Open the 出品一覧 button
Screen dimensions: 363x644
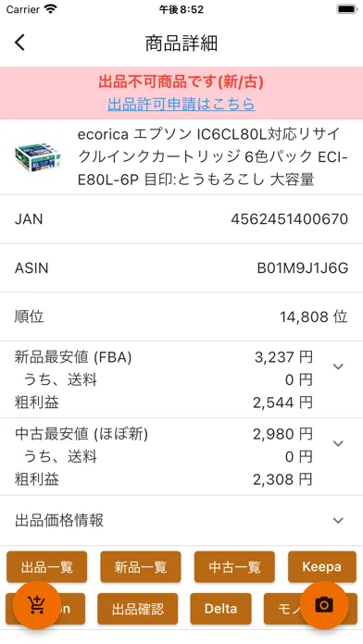[47, 567]
